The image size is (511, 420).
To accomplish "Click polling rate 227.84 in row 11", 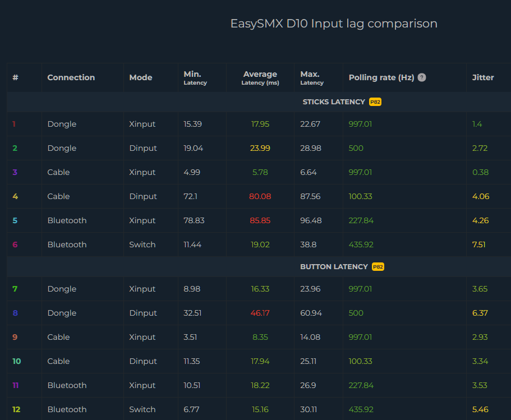I will pyautogui.click(x=361, y=385).
